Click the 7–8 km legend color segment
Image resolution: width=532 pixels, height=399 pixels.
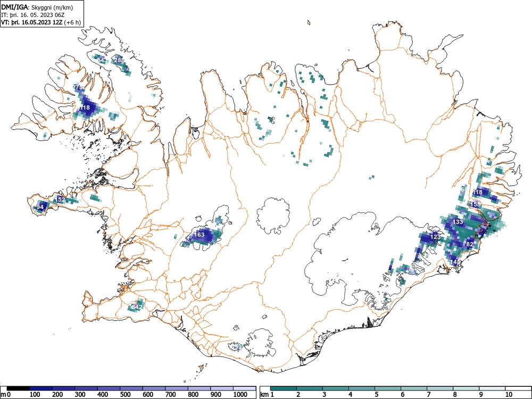coord(440,388)
